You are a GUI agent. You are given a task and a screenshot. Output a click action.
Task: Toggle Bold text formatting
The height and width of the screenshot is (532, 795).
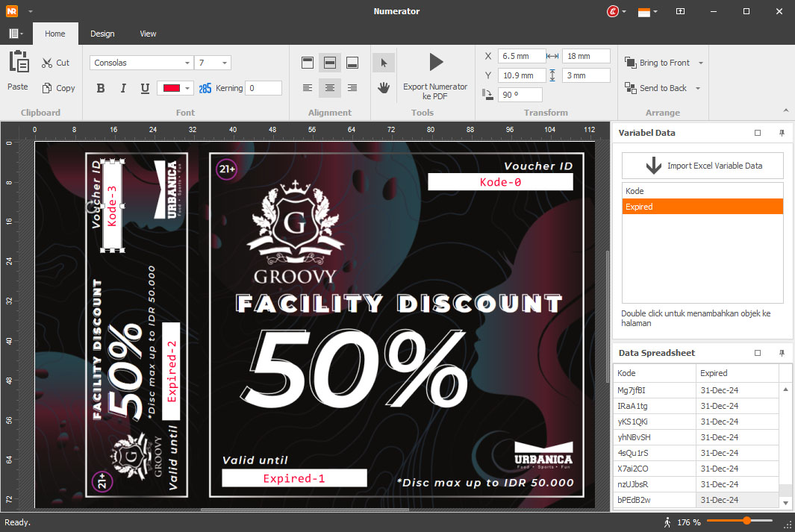coord(101,88)
